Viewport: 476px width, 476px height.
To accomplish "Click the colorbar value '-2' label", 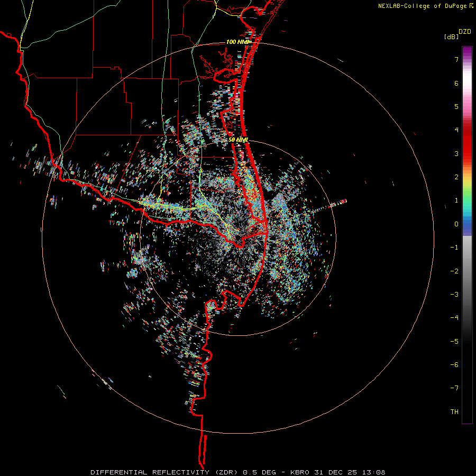I will pyautogui.click(x=454, y=271).
